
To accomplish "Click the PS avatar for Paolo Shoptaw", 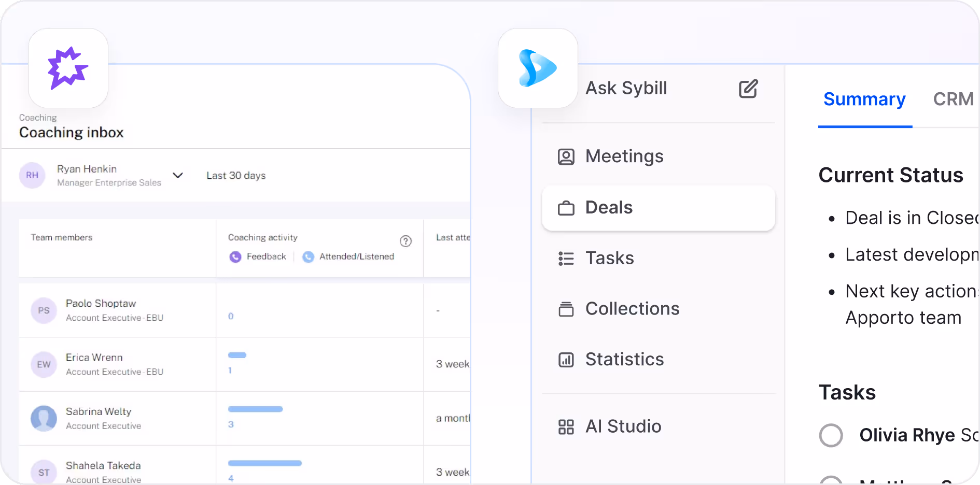I will pos(44,310).
